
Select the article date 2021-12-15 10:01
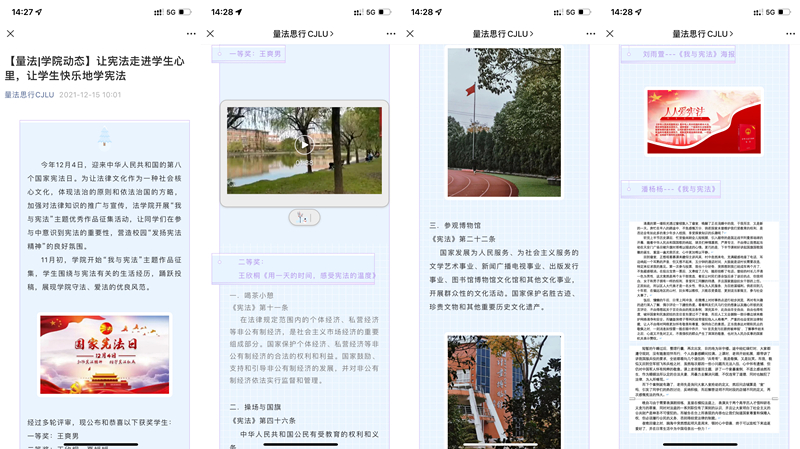click(90, 94)
